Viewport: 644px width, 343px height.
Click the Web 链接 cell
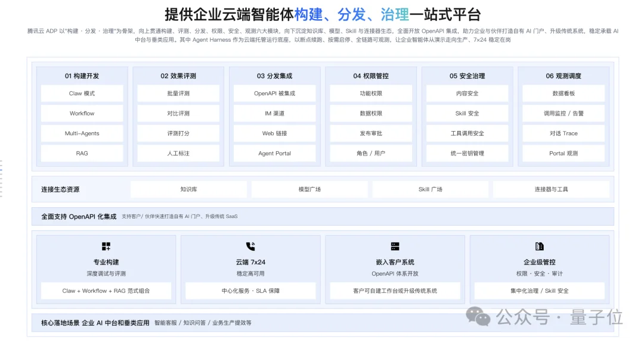[x=275, y=133]
